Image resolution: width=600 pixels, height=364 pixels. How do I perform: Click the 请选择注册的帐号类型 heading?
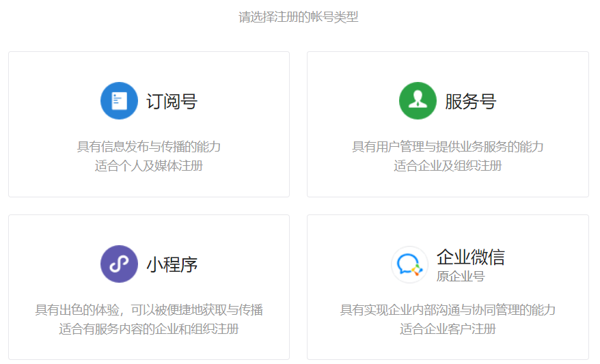click(x=299, y=17)
